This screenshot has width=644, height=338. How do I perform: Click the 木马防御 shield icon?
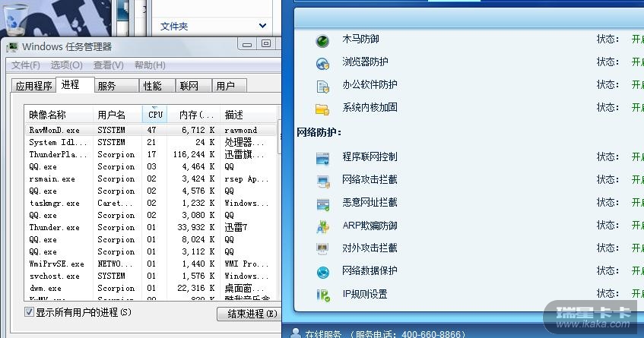[322, 40]
